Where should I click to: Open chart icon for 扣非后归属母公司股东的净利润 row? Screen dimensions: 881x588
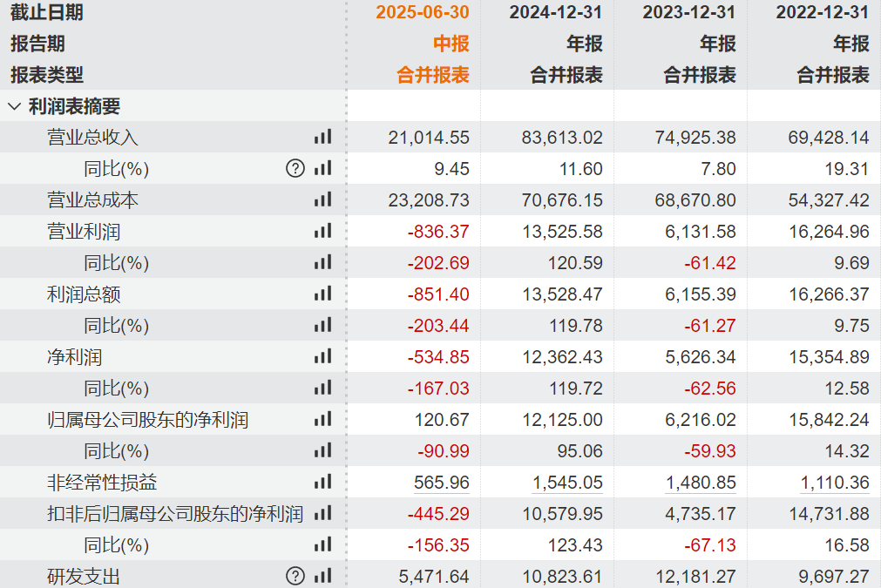(323, 513)
